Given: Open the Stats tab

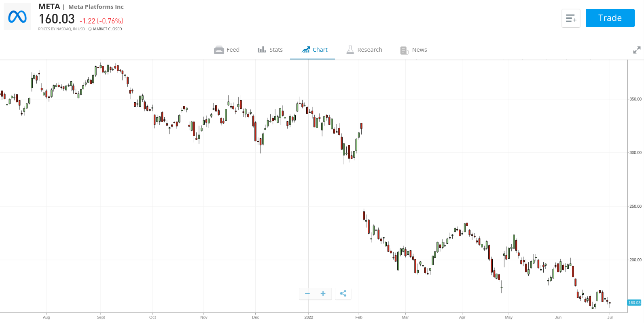Looking at the screenshot, I should pos(270,50).
